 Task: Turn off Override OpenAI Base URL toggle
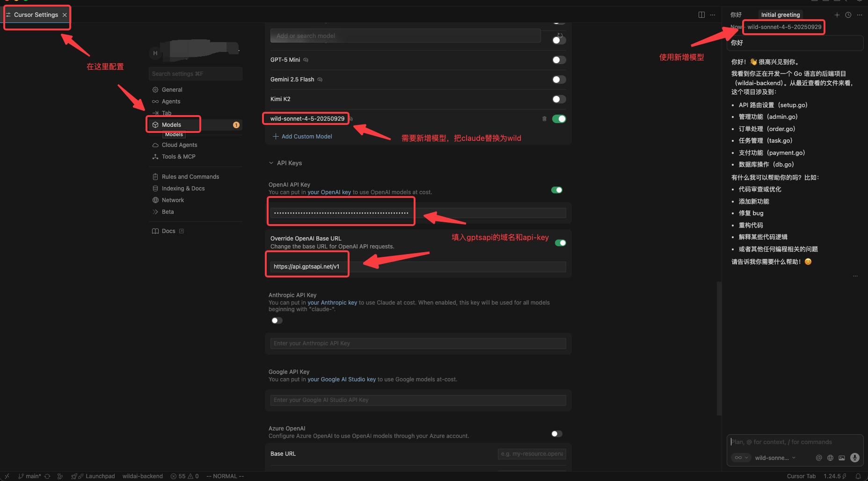560,243
